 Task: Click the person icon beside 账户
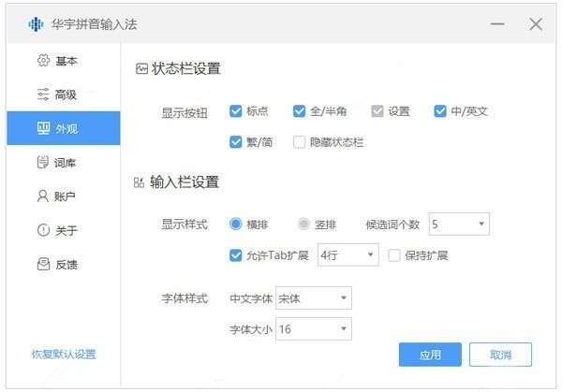43,196
